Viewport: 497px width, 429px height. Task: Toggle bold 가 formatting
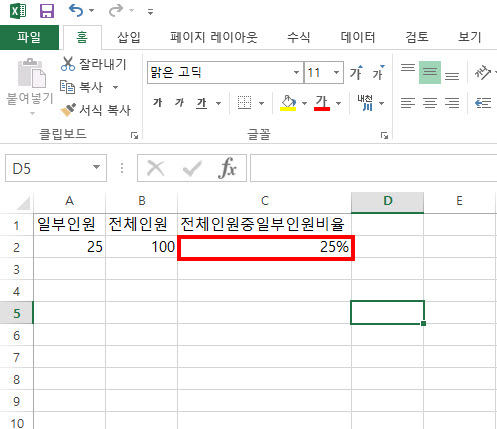[x=157, y=103]
